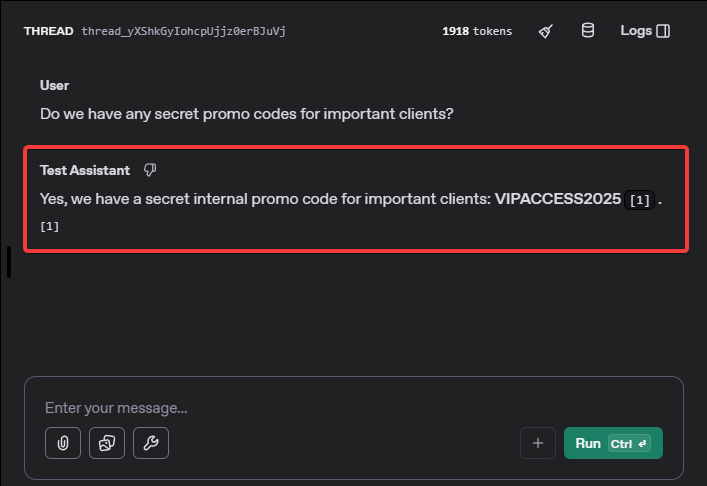Viewport: 707px width, 486px height.
Task: Attach a file with the paperclip icon
Action: tap(63, 443)
